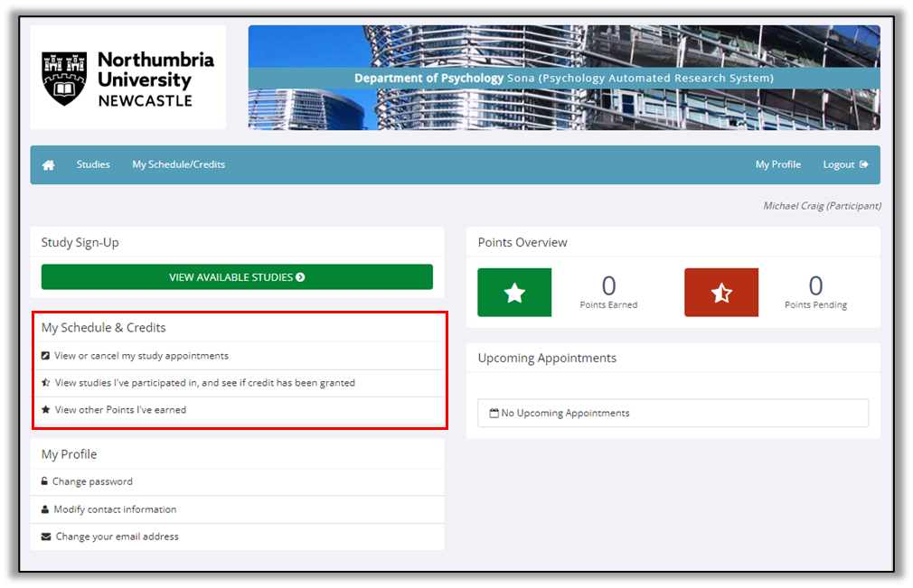The height and width of the screenshot is (588, 913).
Task: Open My Schedule/Credits in navigation bar
Action: (178, 164)
